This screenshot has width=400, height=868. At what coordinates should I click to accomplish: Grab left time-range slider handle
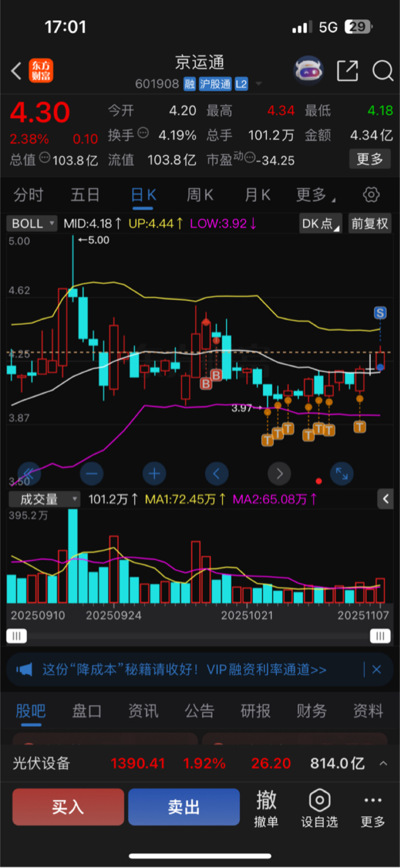(x=16, y=636)
